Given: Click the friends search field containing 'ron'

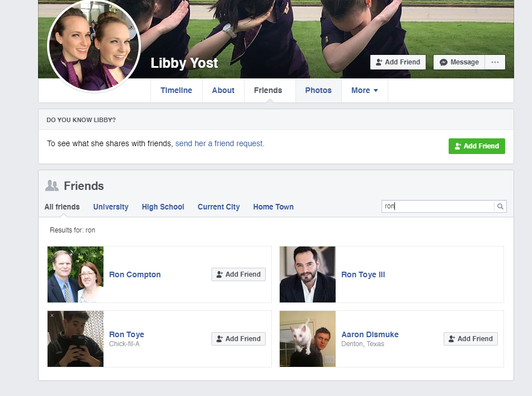Looking at the screenshot, I should (437, 207).
